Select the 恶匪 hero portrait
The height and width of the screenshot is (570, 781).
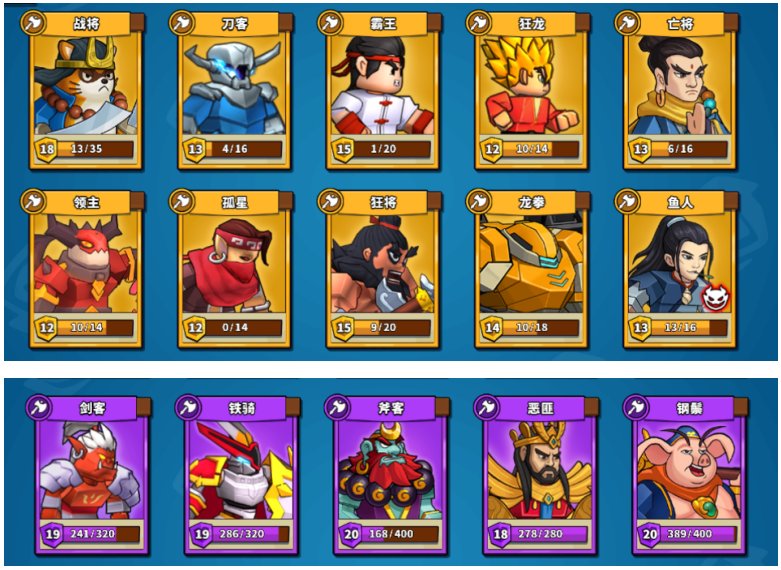(x=540, y=469)
